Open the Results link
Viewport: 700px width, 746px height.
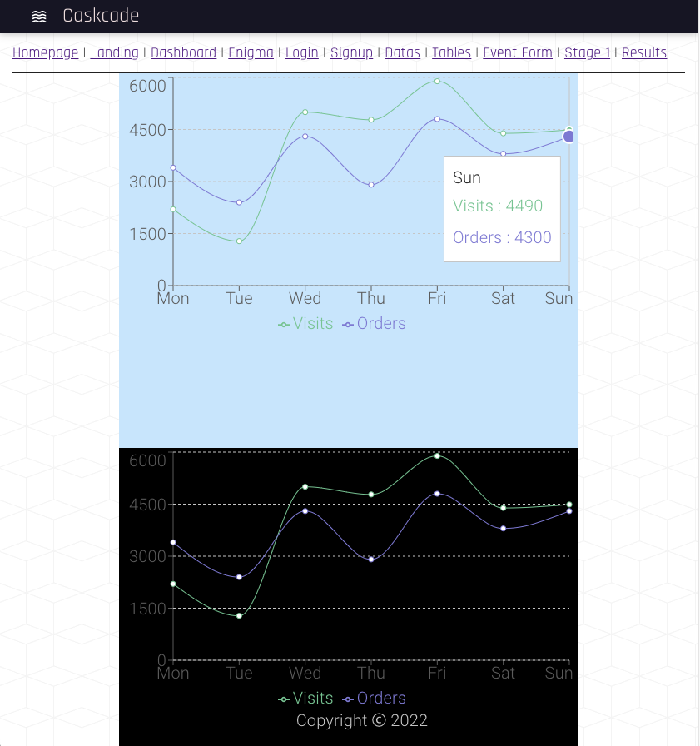pos(644,52)
